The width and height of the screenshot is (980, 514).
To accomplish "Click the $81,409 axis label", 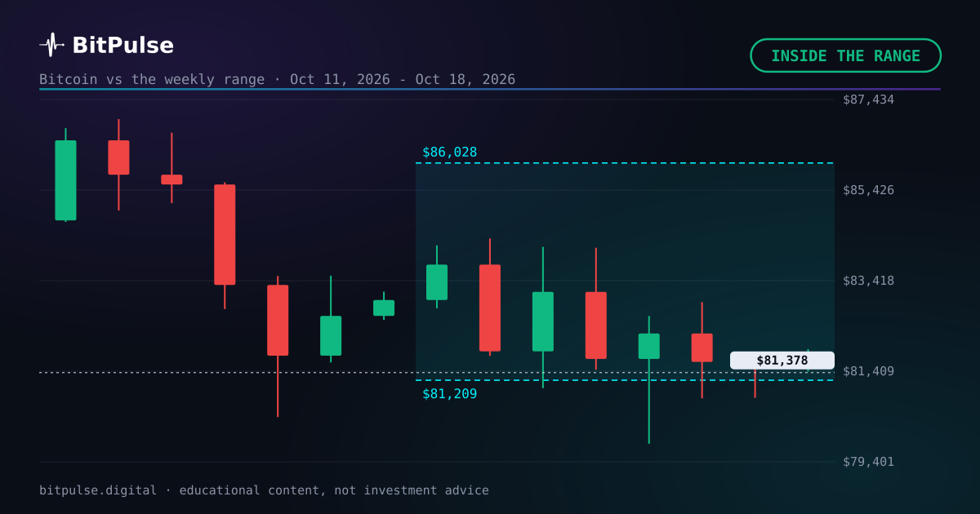I will click(x=868, y=371).
